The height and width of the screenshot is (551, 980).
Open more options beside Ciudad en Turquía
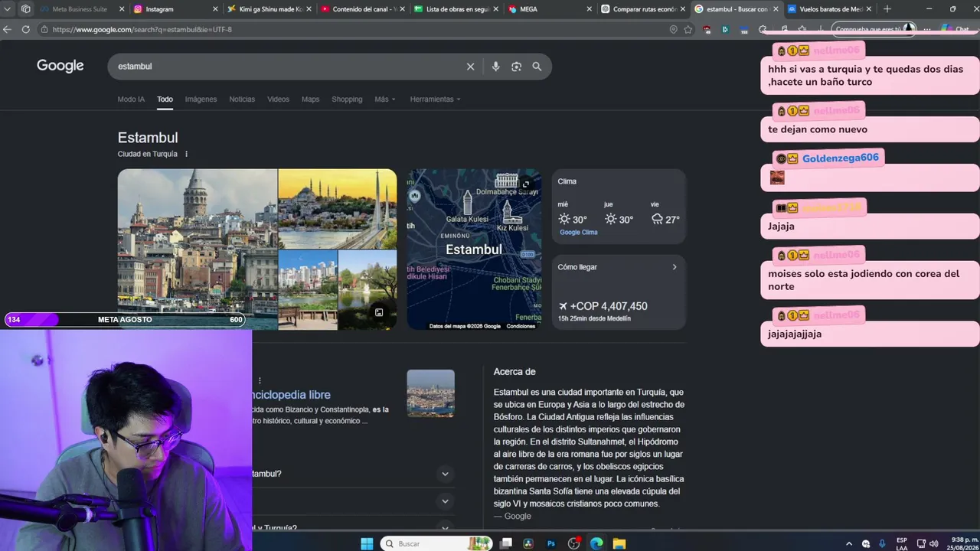pyautogui.click(x=186, y=154)
